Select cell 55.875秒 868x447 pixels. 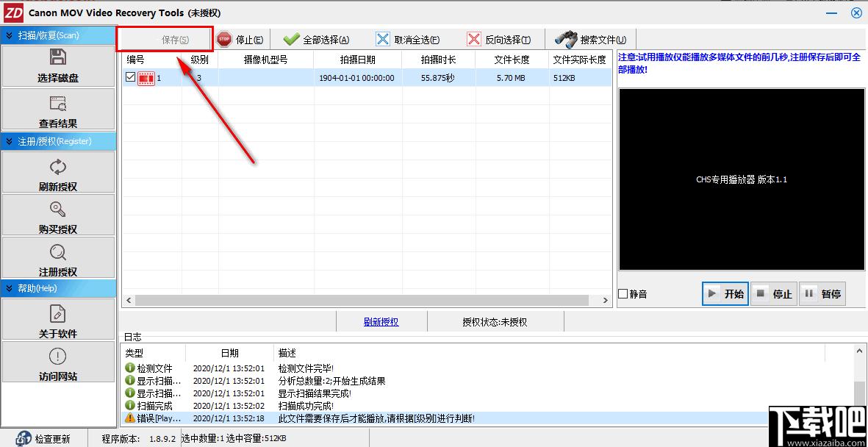tap(438, 78)
